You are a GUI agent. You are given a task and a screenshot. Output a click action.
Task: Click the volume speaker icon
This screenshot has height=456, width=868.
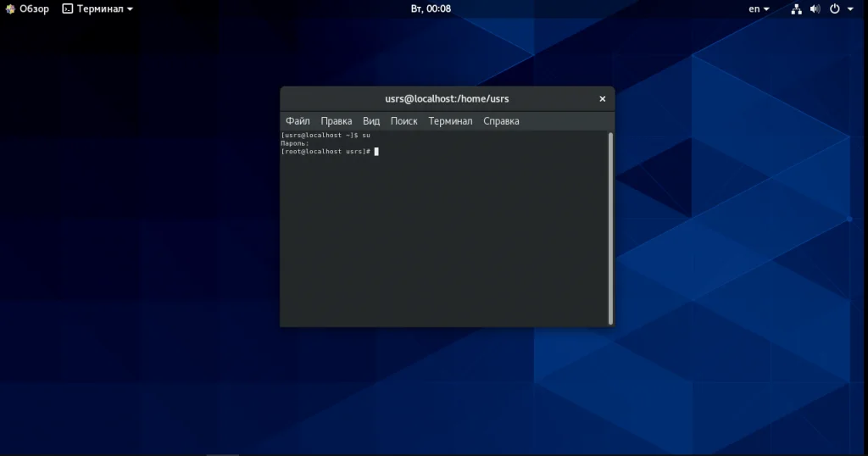coord(815,8)
